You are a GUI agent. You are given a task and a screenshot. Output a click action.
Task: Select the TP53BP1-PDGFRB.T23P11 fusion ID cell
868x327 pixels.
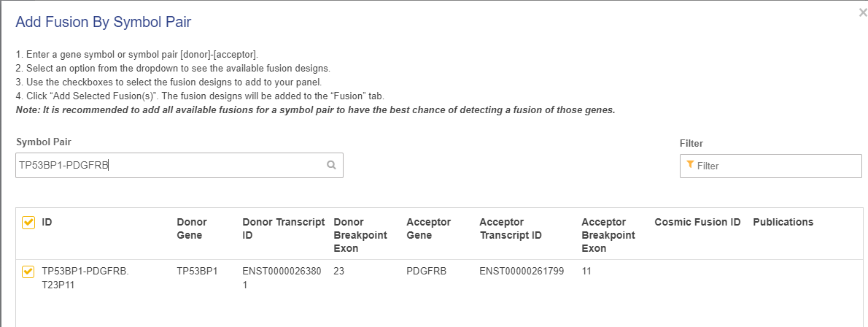[85, 277]
